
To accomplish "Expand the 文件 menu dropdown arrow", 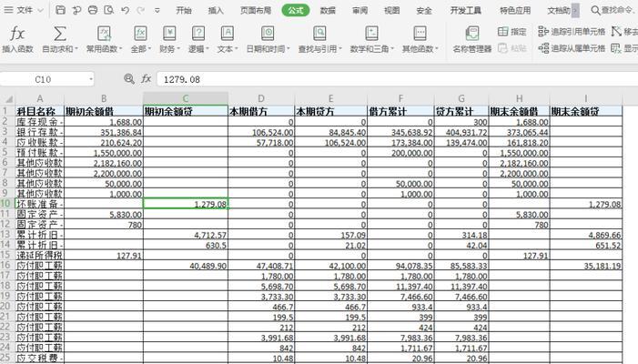I will [x=40, y=10].
